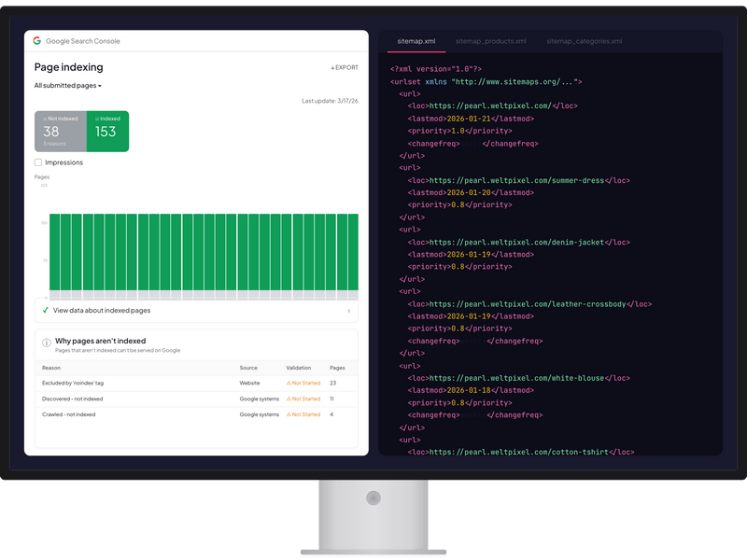Click a green bar in the Pages chart
This screenshot has width=747, height=560.
187,252
